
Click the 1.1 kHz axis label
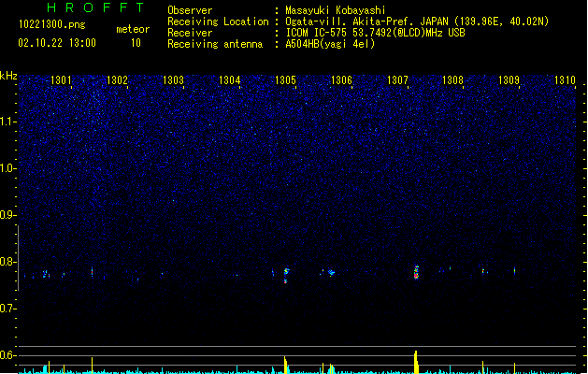(x=8, y=122)
